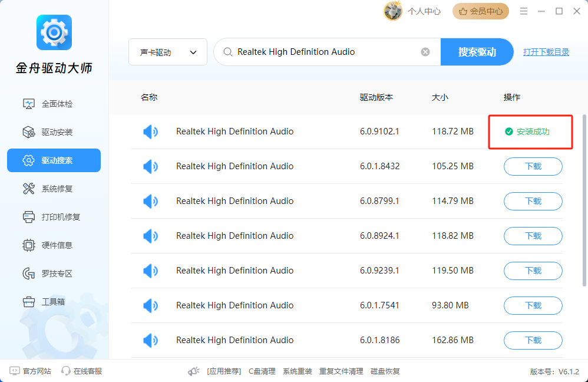This screenshot has width=588, height=382.
Task: Maximize the window
Action: [x=559, y=11]
